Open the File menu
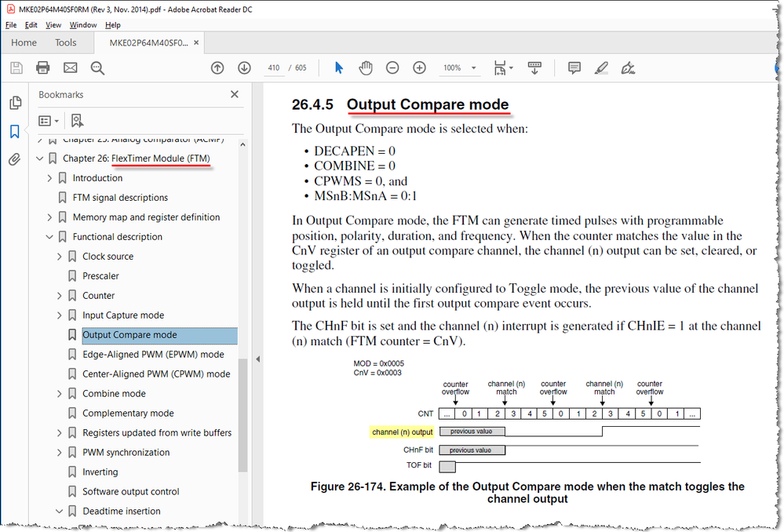Viewport: 784px width, 532px height. pyautogui.click(x=11, y=25)
